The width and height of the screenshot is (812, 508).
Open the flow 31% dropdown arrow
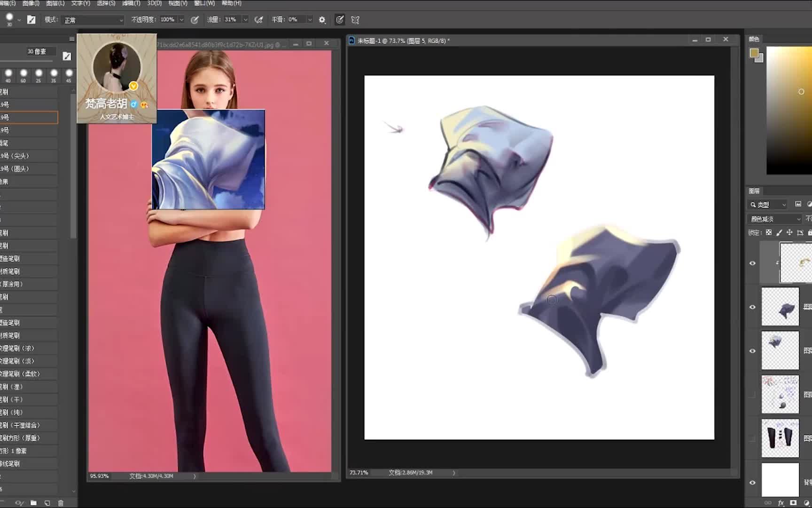coord(245,20)
